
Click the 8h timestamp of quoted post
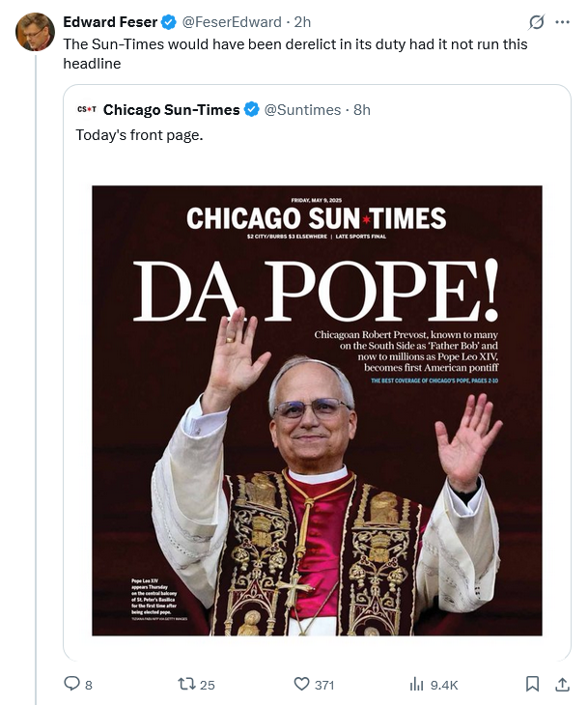click(362, 109)
